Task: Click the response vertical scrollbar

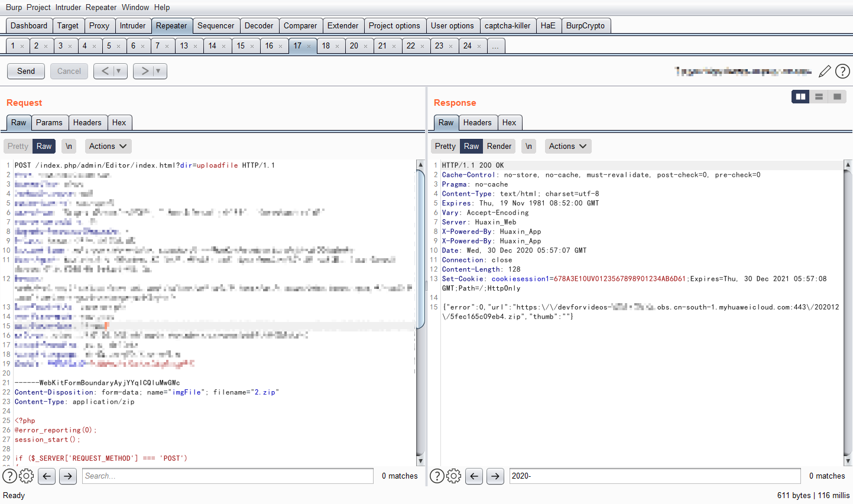Action: click(848, 313)
